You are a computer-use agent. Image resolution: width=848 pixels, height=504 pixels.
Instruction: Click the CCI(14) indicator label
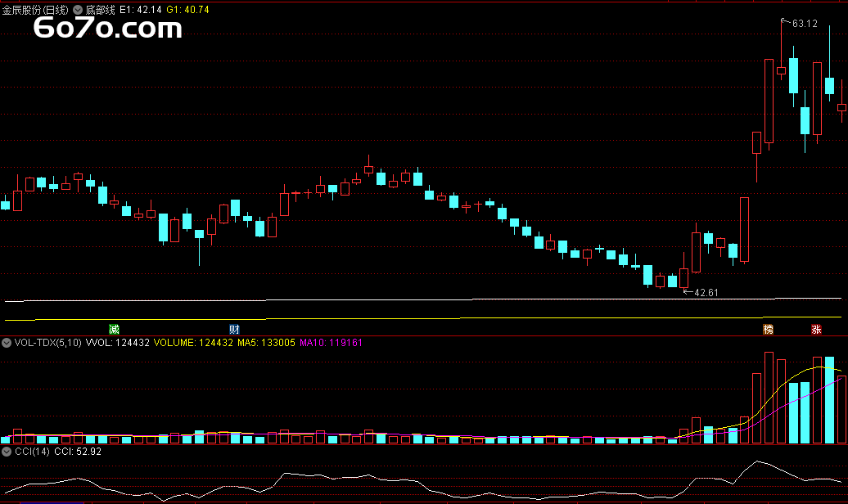tap(32, 452)
